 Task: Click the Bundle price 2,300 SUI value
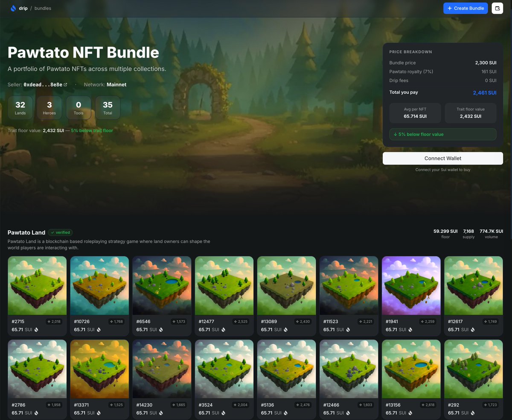click(x=486, y=63)
